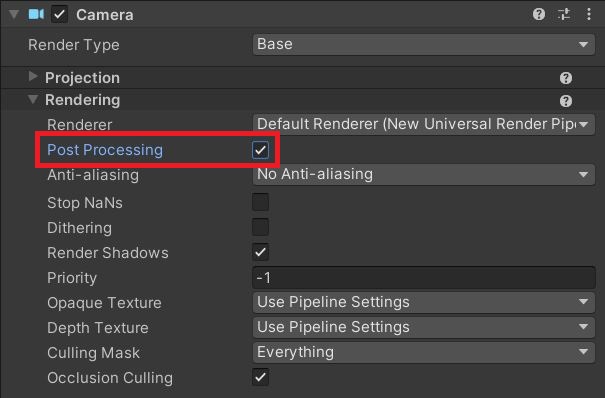605x398 pixels.
Task: Open help for Rendering section
Action: point(566,101)
